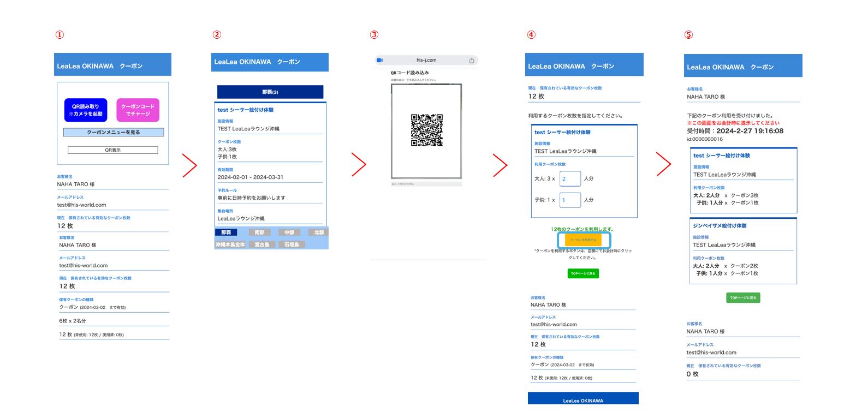Open クーポンメニューを見る

pos(114,132)
